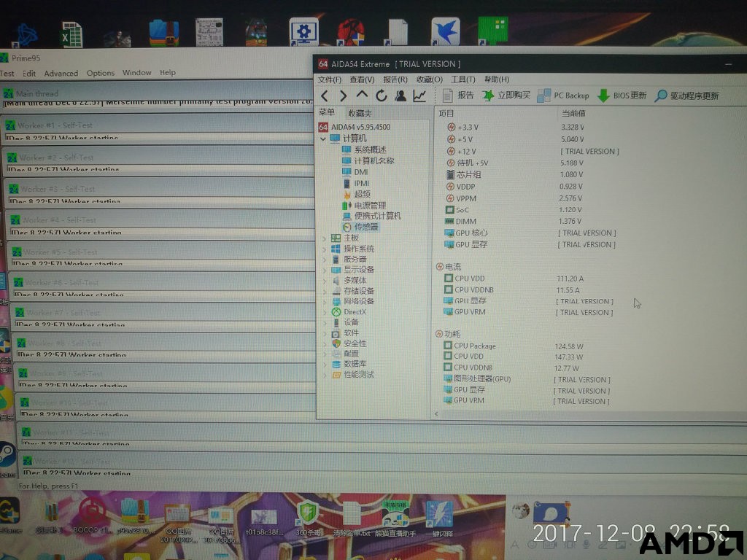Refresh the AIDA64 sensor page

point(381,96)
